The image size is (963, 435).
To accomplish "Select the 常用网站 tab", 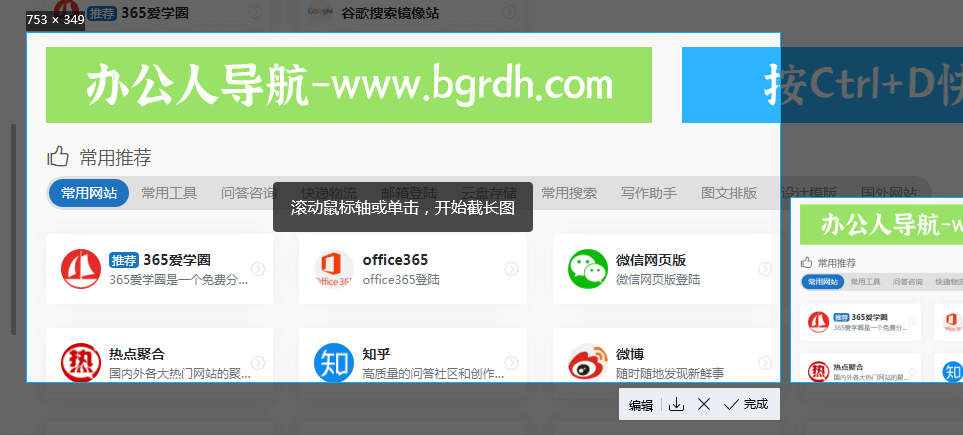I will point(89,193).
